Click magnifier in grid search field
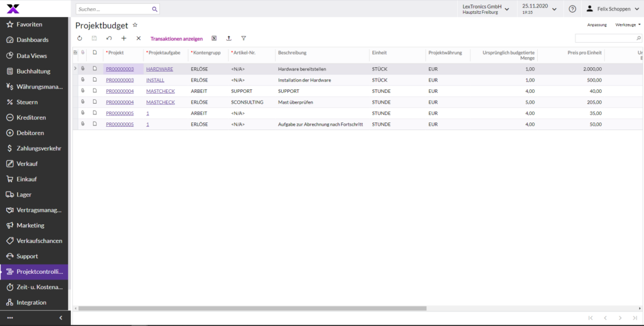The height and width of the screenshot is (326, 644). (x=639, y=38)
